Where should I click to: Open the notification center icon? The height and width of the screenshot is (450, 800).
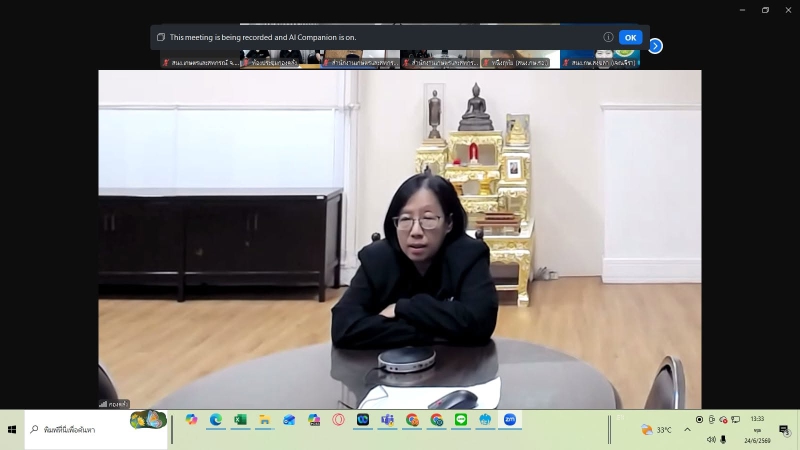[785, 431]
